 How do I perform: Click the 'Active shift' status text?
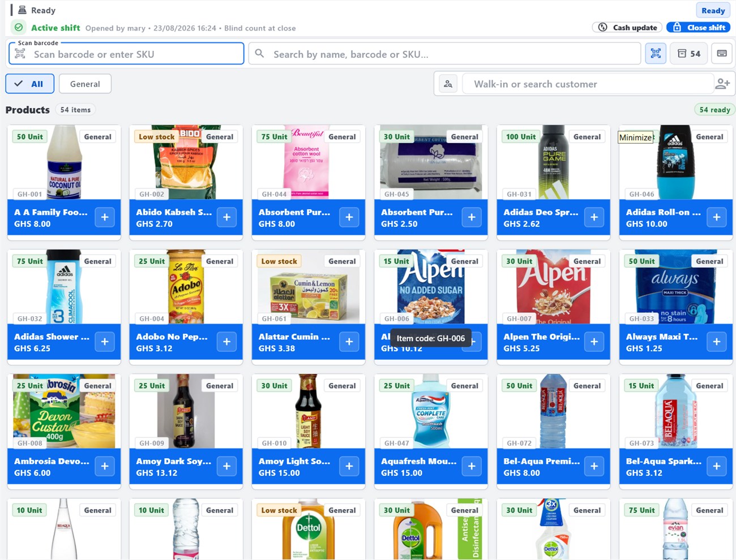[55, 28]
